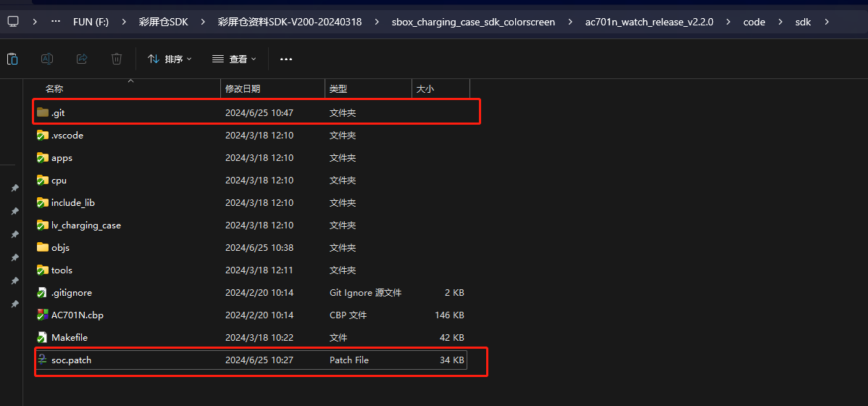Expand the chevron after code
This screenshot has height=406, width=868.
tap(780, 22)
